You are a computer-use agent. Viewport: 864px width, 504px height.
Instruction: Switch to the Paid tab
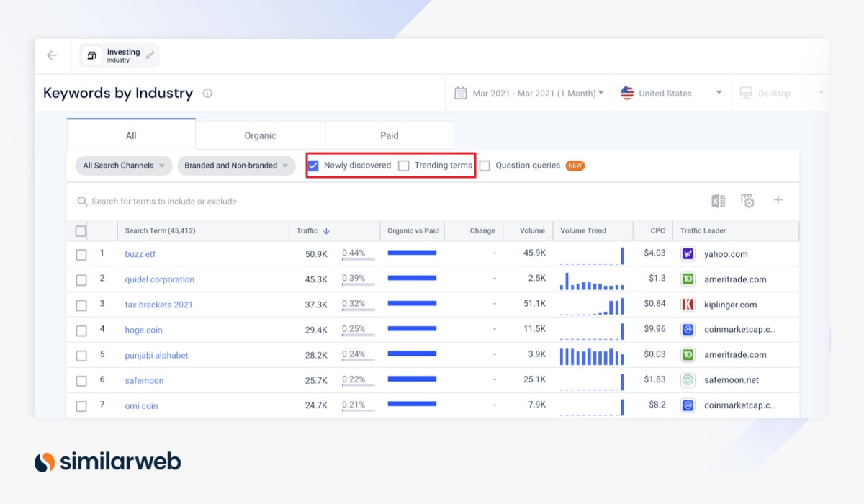tap(389, 135)
